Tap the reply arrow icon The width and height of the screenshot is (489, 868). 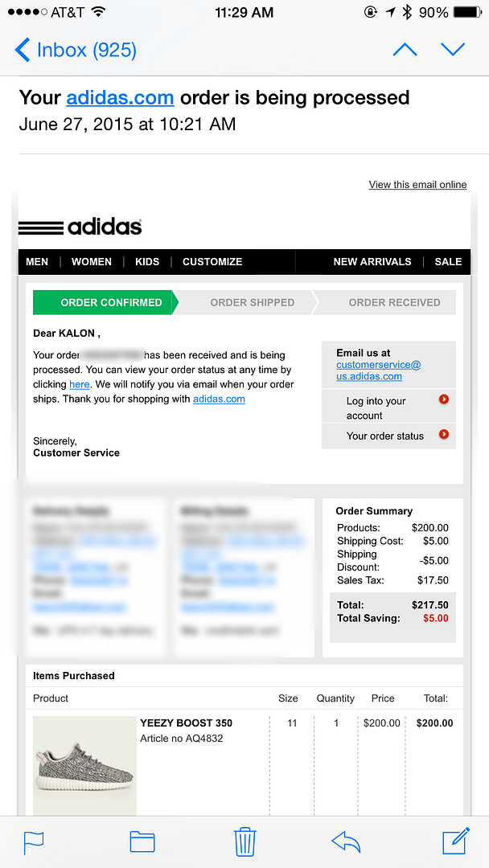[x=346, y=841]
